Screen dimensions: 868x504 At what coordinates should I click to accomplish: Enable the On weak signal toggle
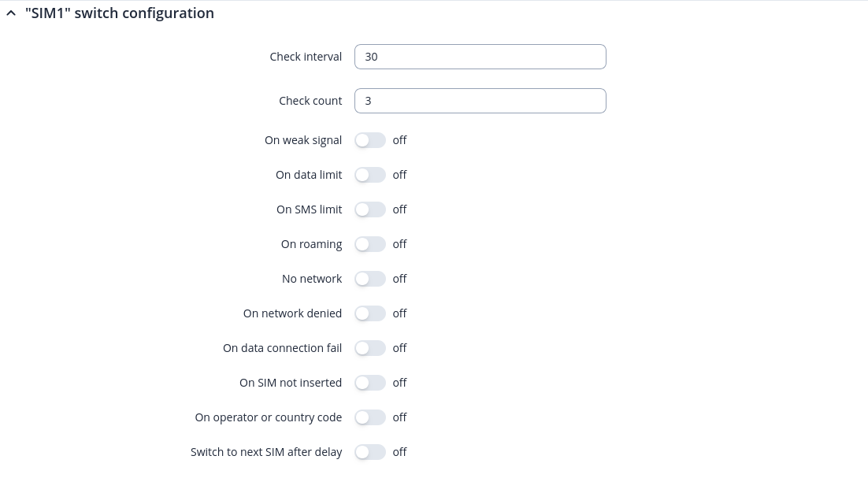tap(369, 140)
